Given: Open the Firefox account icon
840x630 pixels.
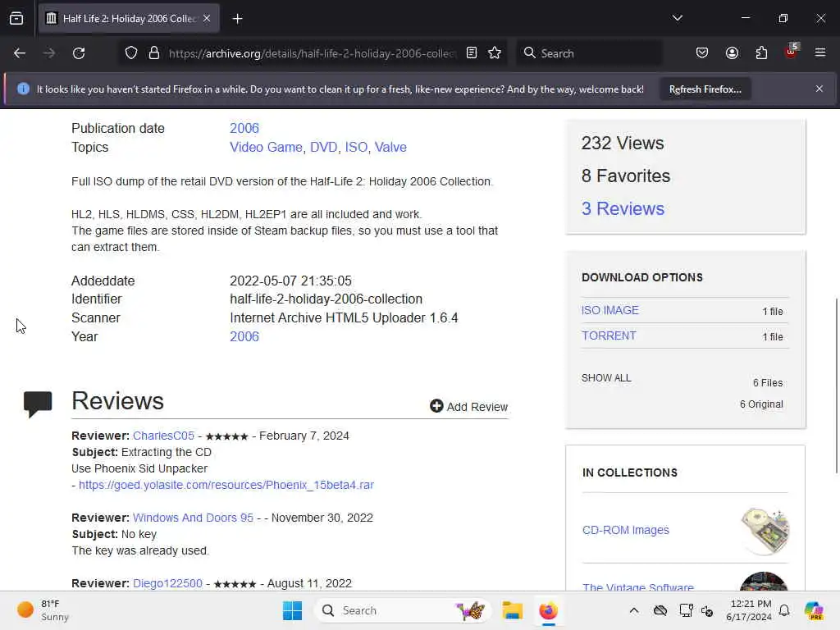Looking at the screenshot, I should [732, 52].
